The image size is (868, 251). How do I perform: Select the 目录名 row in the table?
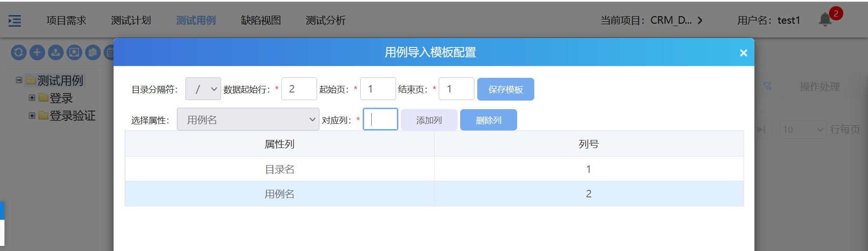(280, 169)
